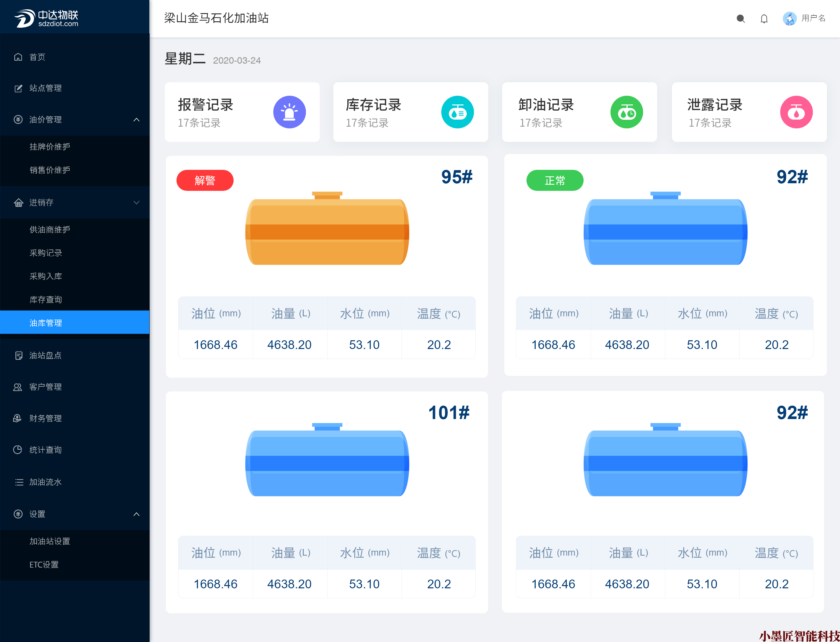Go to 统计查询 in the sidebar
Viewport: 840px width, 642px height.
pyautogui.click(x=45, y=450)
